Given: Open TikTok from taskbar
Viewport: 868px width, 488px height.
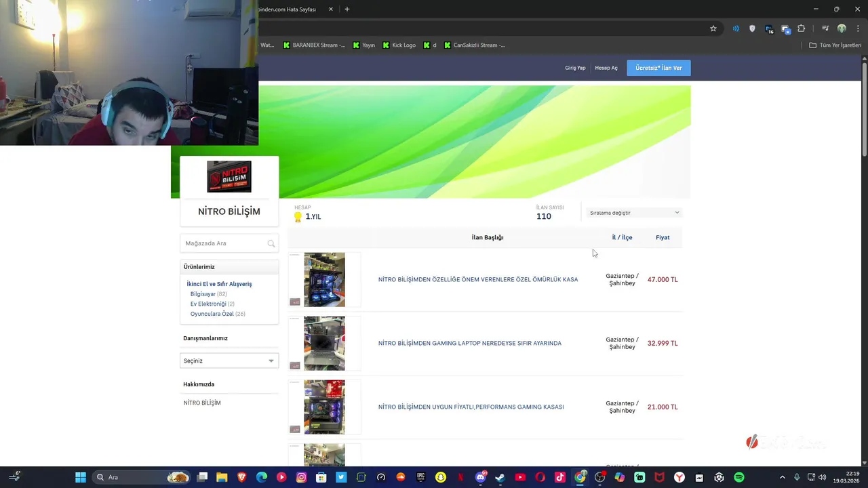Looking at the screenshot, I should pos(560,477).
